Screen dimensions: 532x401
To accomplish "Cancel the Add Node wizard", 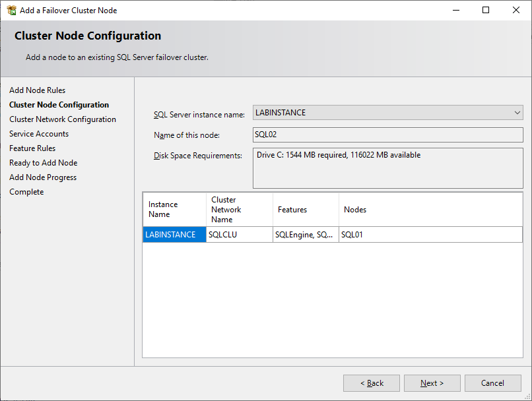I will [492, 383].
